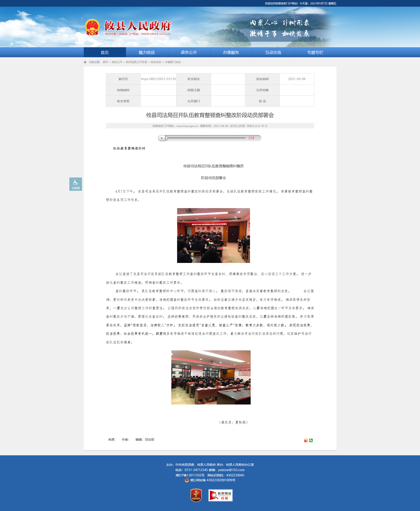Click the 湘ICP备13011592号 link

(x=190, y=475)
